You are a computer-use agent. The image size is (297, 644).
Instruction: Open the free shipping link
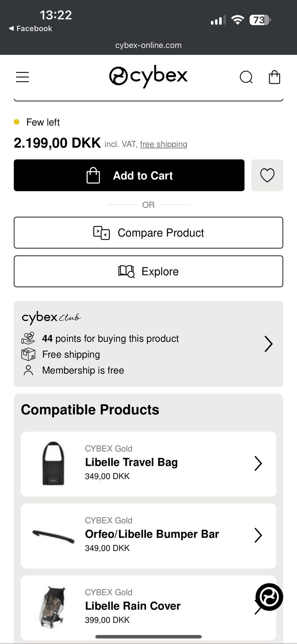pos(163,144)
